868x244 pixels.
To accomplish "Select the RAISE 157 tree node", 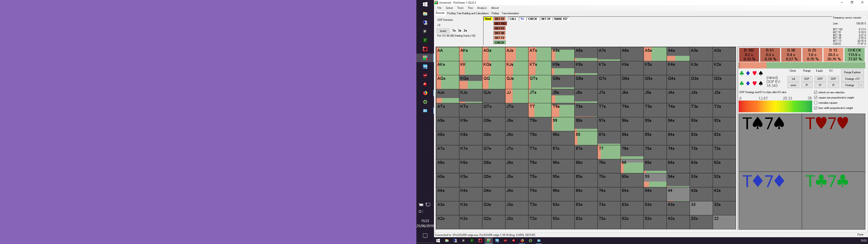I will pyautogui.click(x=561, y=19).
